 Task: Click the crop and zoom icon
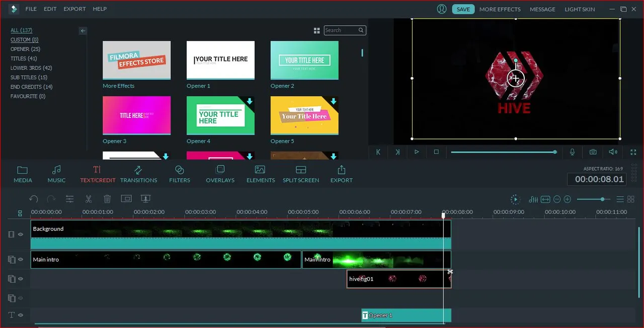click(x=126, y=199)
